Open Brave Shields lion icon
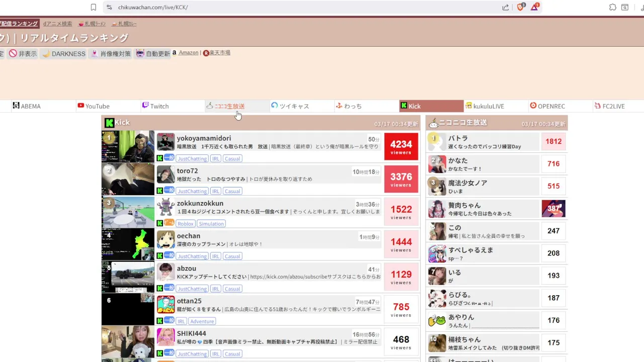The image size is (644, 362). [521, 7]
